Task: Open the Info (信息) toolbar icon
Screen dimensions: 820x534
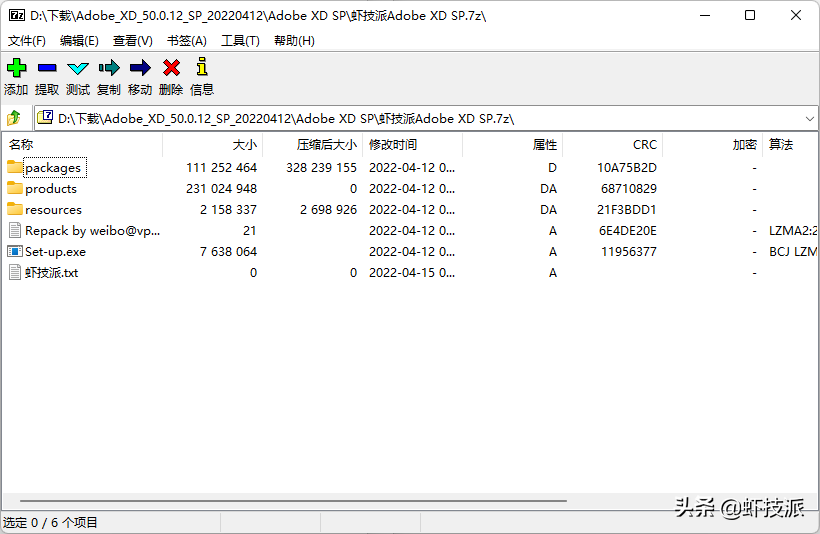Action: pos(202,67)
